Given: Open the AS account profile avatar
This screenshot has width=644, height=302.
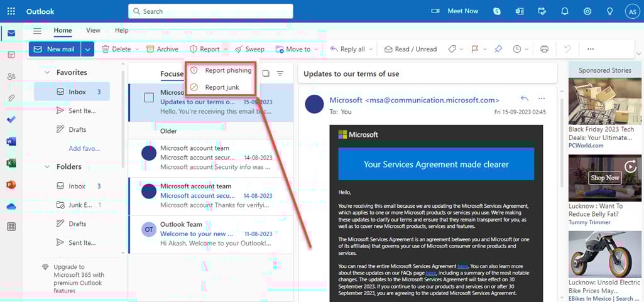Looking at the screenshot, I should (633, 11).
